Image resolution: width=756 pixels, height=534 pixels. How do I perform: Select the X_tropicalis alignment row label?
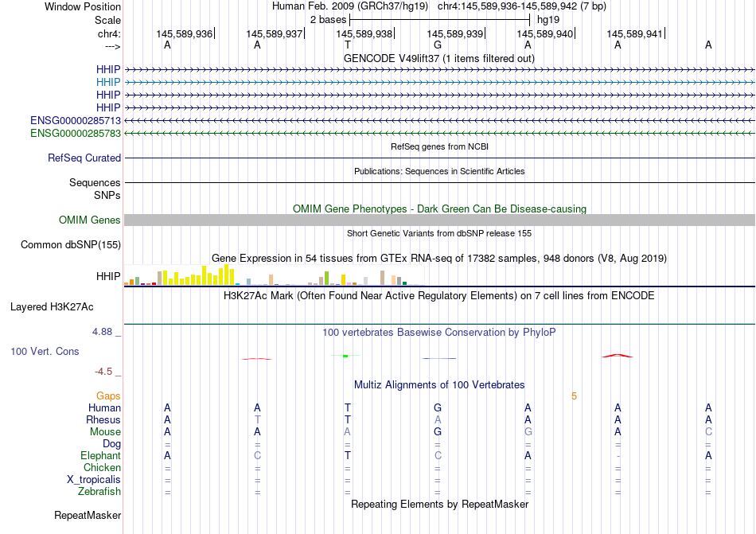(x=94, y=480)
